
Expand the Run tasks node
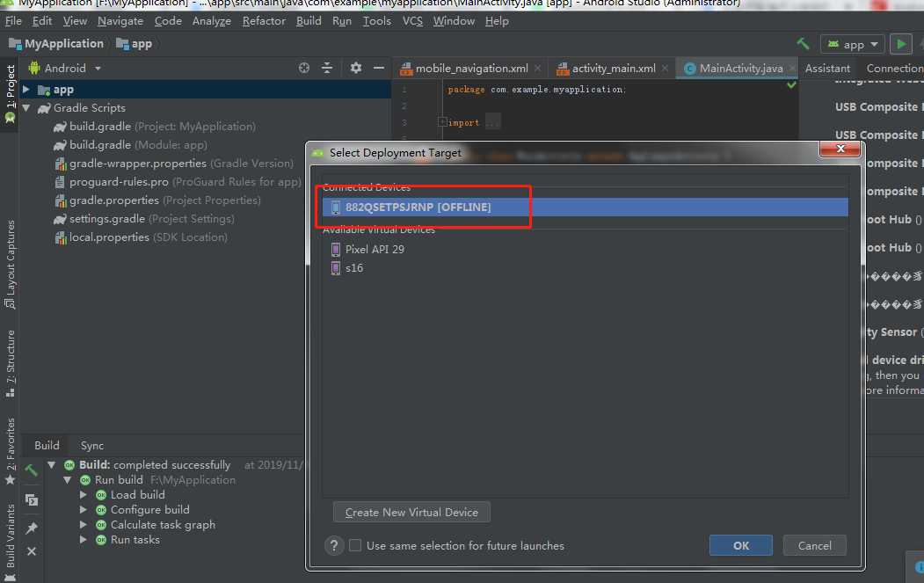(84, 540)
